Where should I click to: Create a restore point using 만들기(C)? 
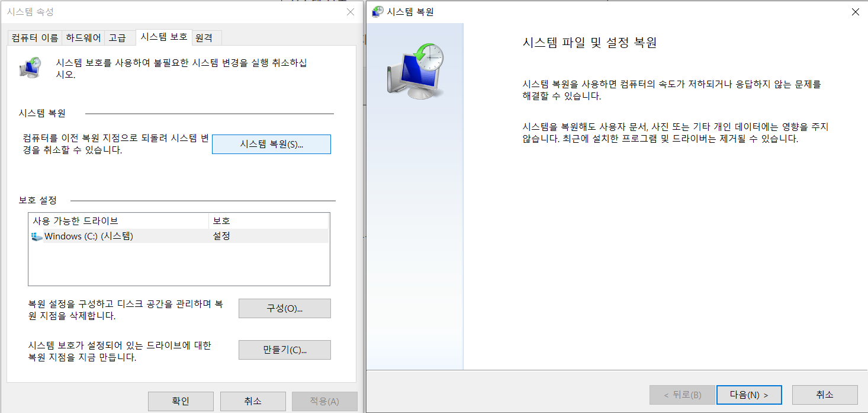point(284,350)
